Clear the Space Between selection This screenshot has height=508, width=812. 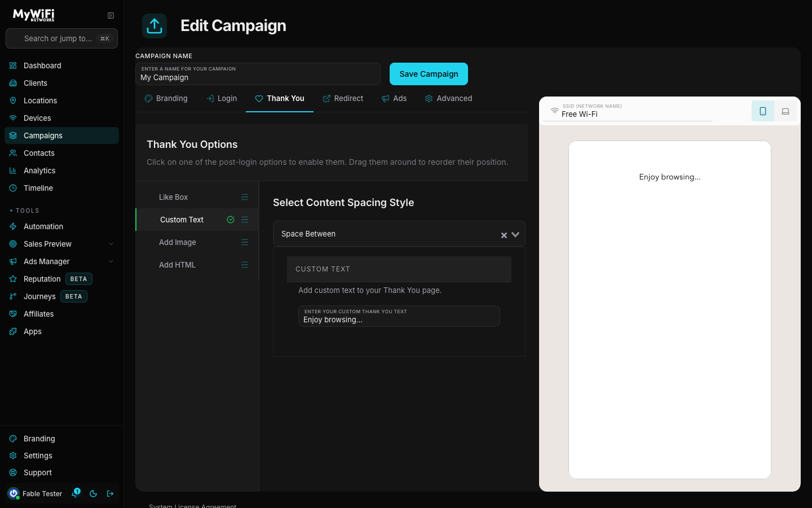504,235
